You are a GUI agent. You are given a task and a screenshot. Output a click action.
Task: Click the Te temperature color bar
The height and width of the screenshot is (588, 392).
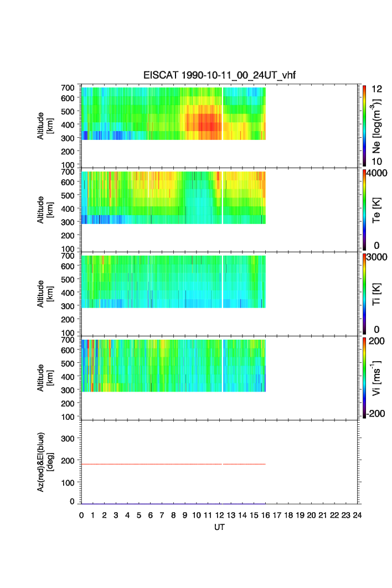coord(364,209)
